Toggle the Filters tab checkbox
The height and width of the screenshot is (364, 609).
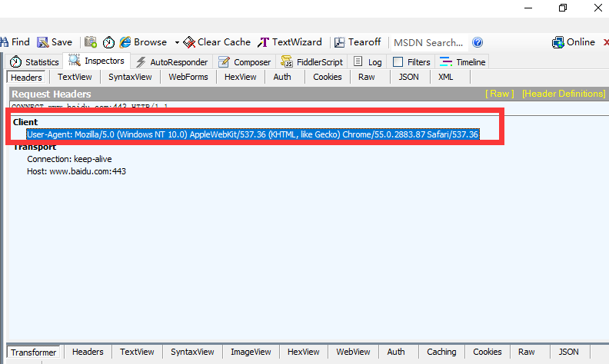[398, 62]
